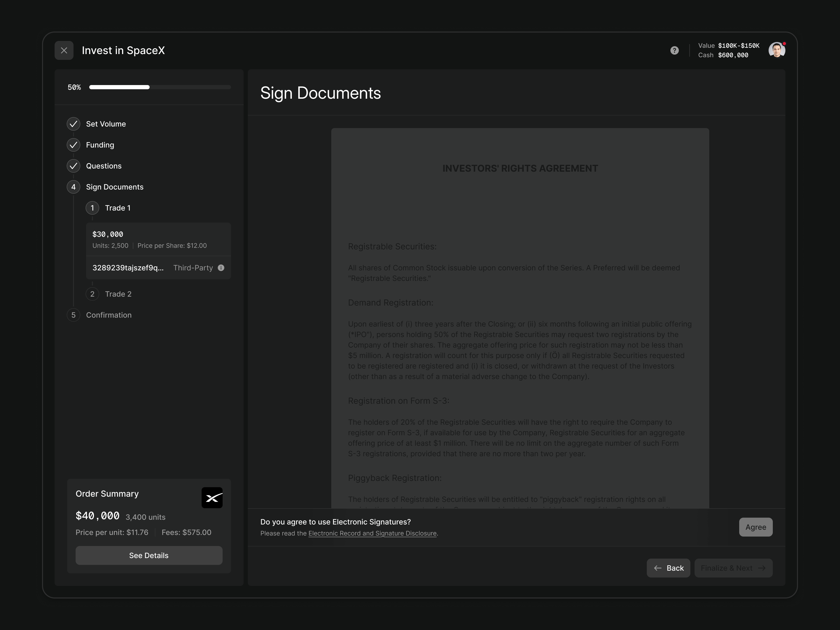The width and height of the screenshot is (840, 630).
Task: Select step 4 number circle
Action: pyautogui.click(x=73, y=187)
